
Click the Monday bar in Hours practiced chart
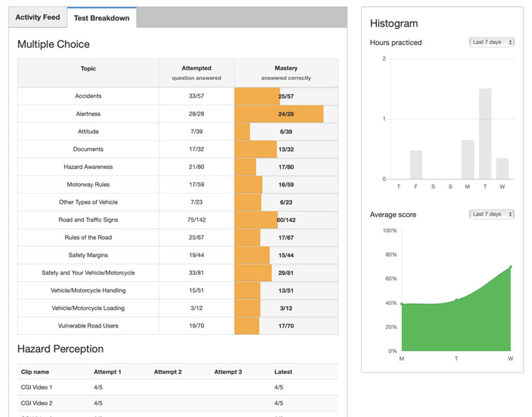[468, 160]
